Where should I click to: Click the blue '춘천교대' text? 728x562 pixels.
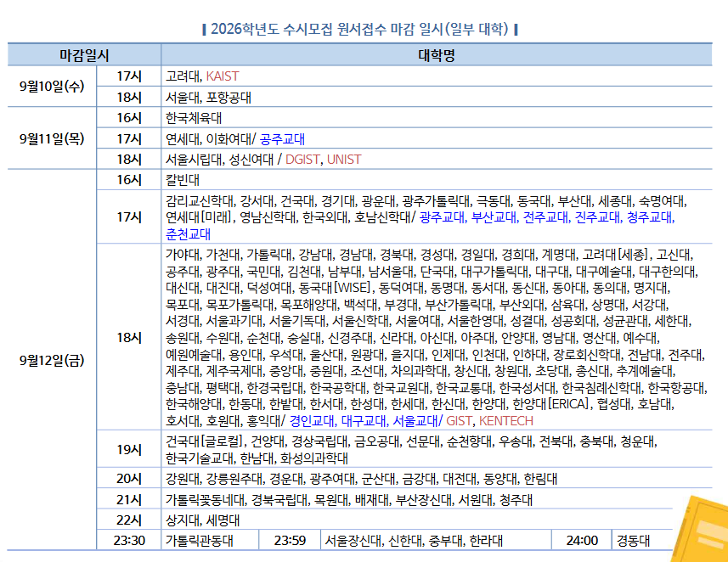tap(188, 234)
